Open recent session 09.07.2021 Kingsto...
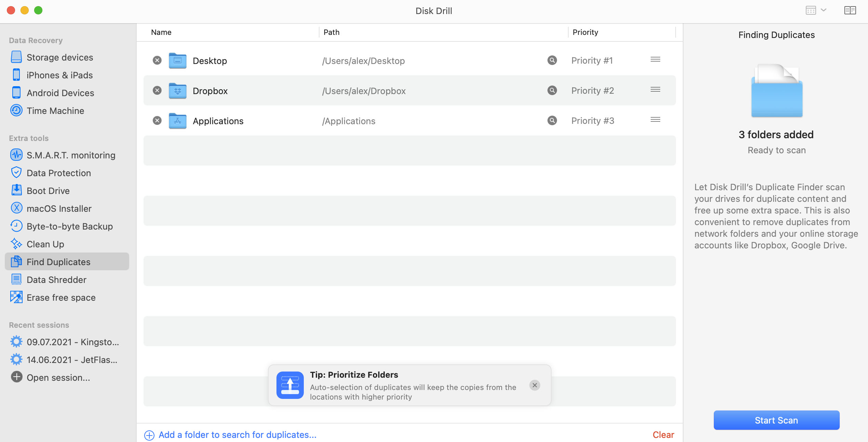The image size is (868, 442). (67, 342)
